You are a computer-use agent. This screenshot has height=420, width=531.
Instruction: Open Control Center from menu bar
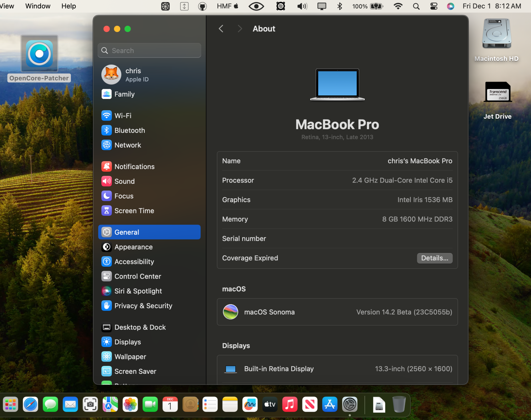434,6
